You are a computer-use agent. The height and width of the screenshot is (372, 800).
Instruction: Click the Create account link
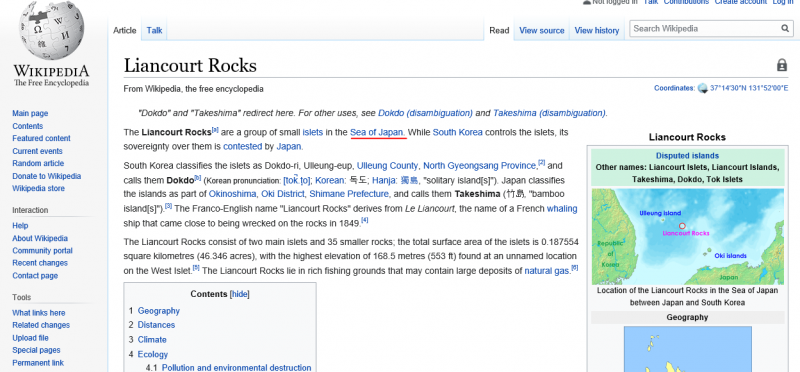pyautogui.click(x=740, y=2)
